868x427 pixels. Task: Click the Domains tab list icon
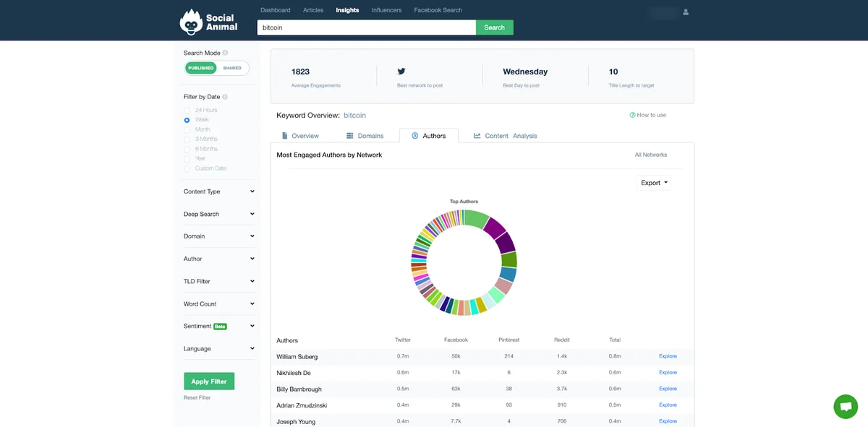click(350, 136)
